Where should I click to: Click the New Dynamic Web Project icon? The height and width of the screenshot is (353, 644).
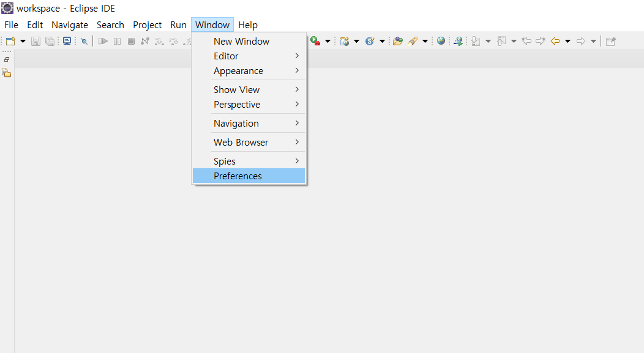[344, 41]
